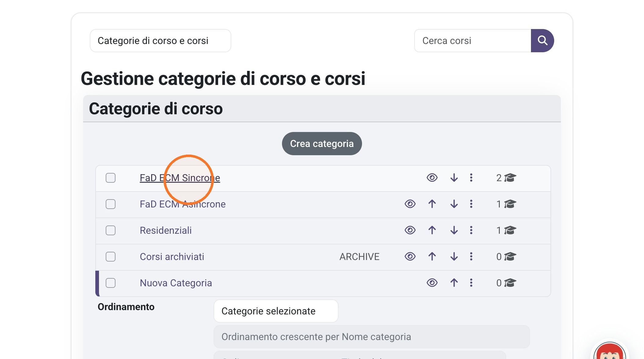Open actions menu for FaD ECM Asincrone
The height and width of the screenshot is (359, 644).
[x=471, y=204]
